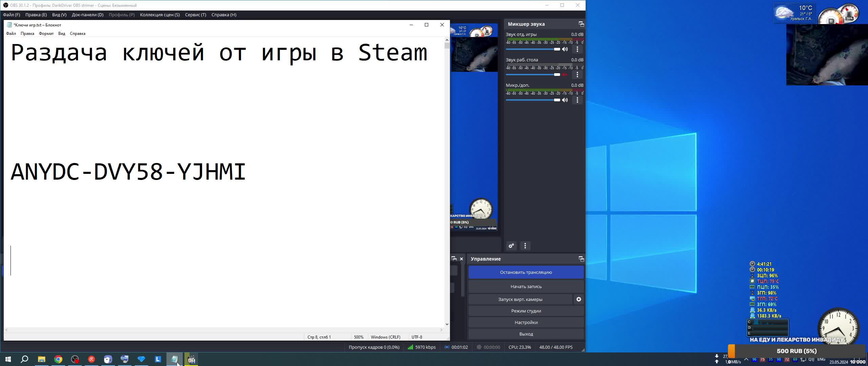Image resolution: width=868 pixels, height=366 pixels.
Task: Click Остановить трансляцию button
Action: [x=526, y=272]
